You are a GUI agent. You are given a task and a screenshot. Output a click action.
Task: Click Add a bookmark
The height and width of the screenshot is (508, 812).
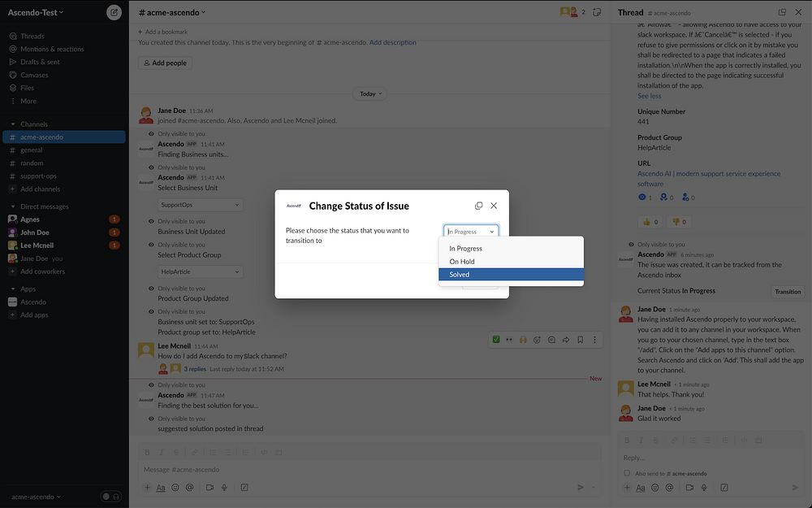[162, 32]
